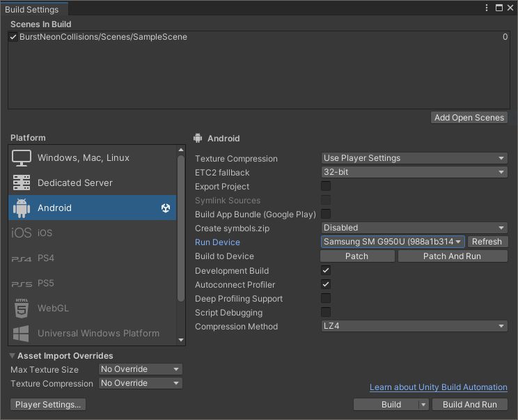Select the iOS platform row
The image size is (518, 420).
93,233
